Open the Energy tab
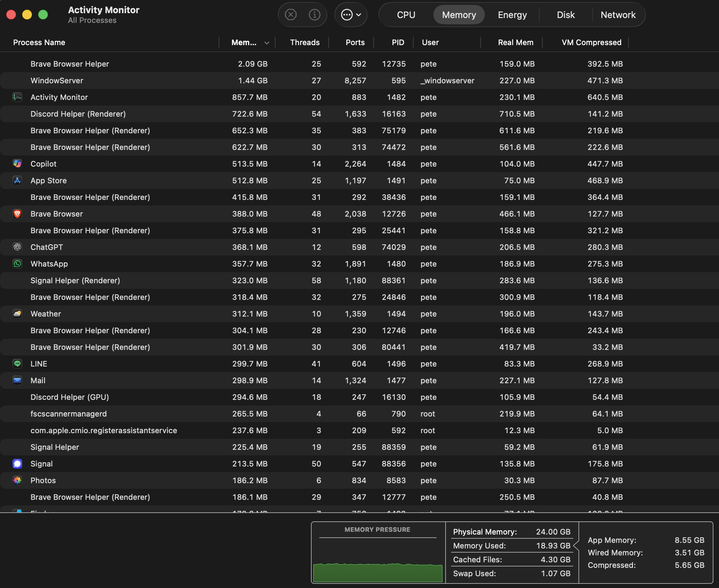This screenshot has height=588, width=719. coord(512,15)
